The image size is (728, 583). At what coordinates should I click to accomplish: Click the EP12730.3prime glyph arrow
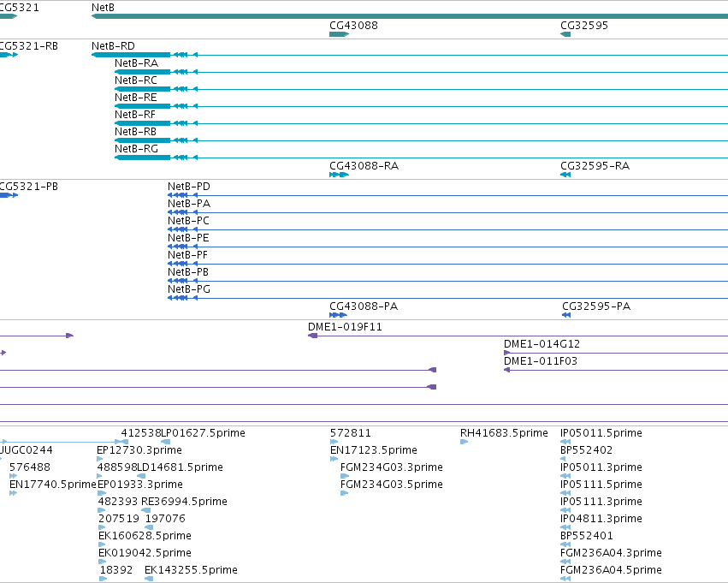pos(99,459)
